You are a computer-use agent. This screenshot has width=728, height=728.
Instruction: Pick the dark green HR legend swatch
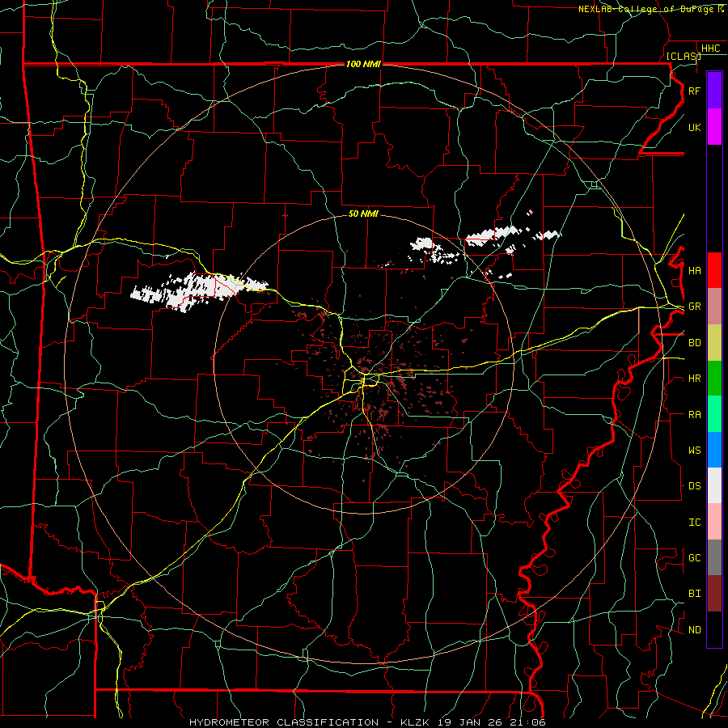(x=714, y=379)
